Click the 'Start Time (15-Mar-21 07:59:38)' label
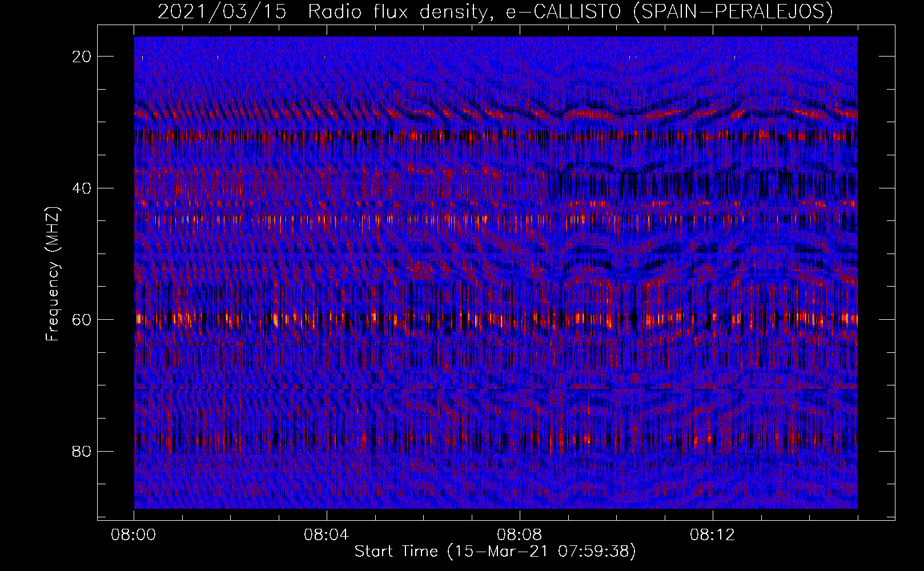This screenshot has height=571, width=924. point(495,552)
